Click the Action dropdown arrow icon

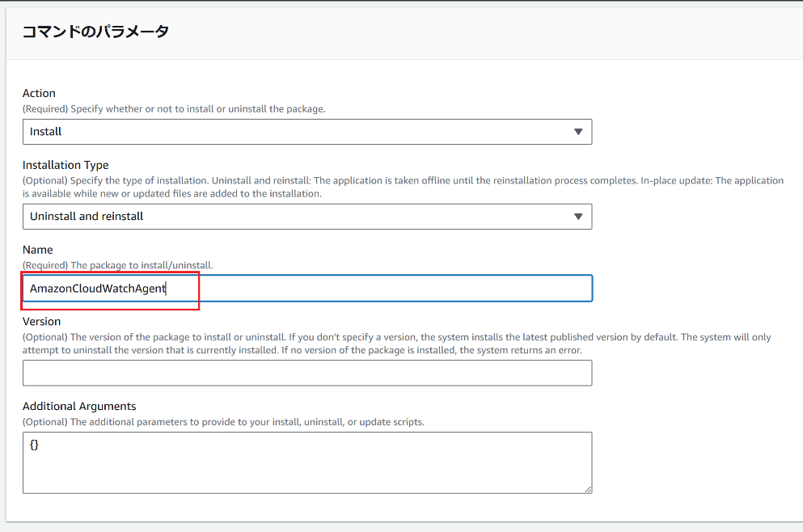pos(579,131)
